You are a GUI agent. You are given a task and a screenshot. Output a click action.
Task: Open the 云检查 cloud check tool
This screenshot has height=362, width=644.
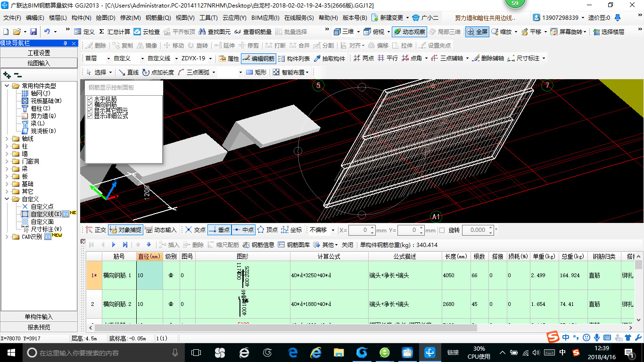coord(147,32)
